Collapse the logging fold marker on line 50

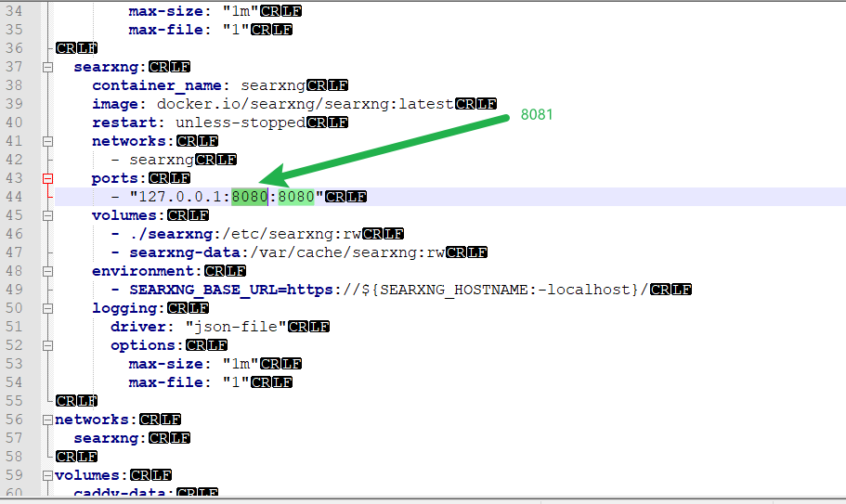pyautogui.click(x=48, y=308)
